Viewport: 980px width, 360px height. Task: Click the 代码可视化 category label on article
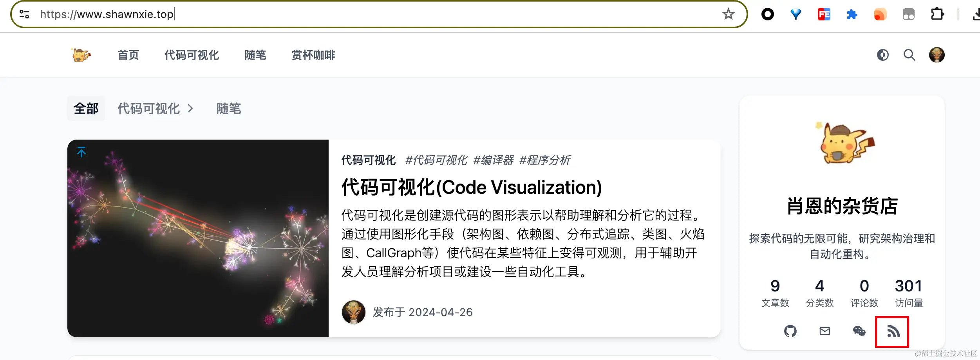pyautogui.click(x=369, y=160)
